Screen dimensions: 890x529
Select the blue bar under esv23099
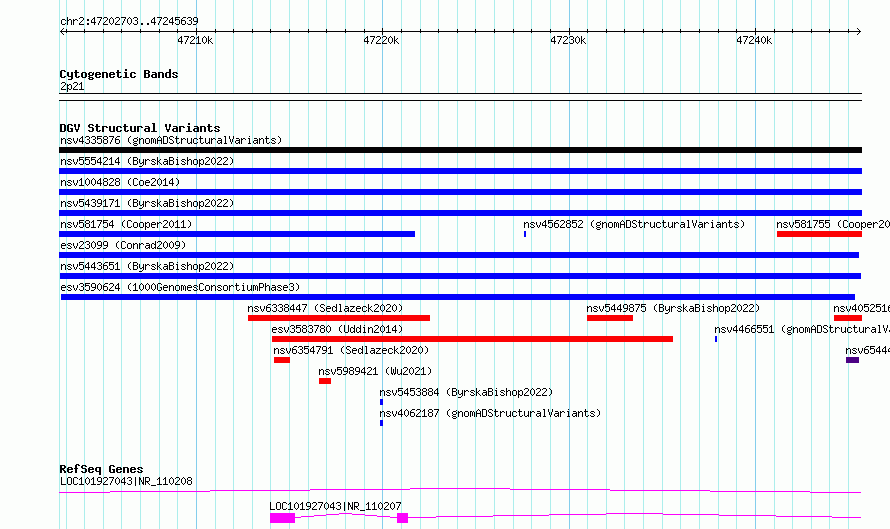point(459,255)
